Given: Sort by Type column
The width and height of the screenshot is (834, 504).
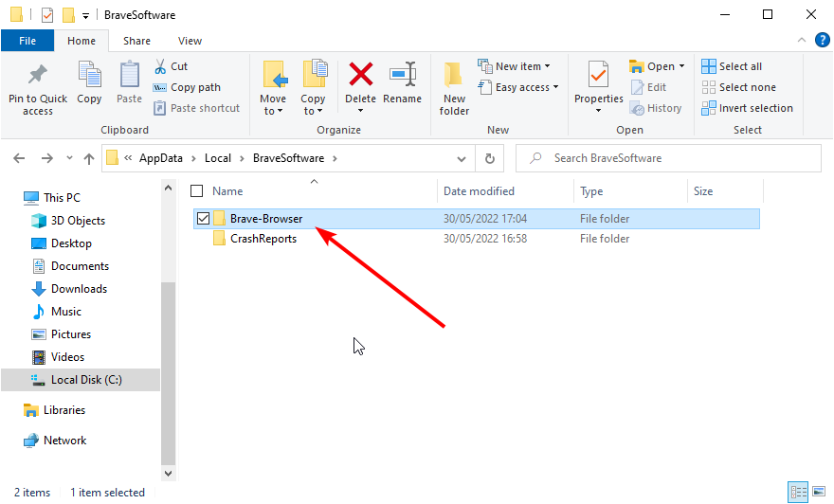Looking at the screenshot, I should pos(591,191).
